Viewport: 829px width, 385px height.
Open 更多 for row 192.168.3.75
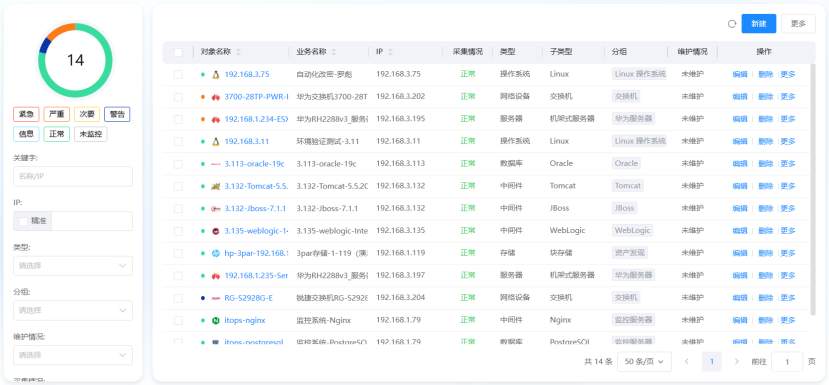788,75
